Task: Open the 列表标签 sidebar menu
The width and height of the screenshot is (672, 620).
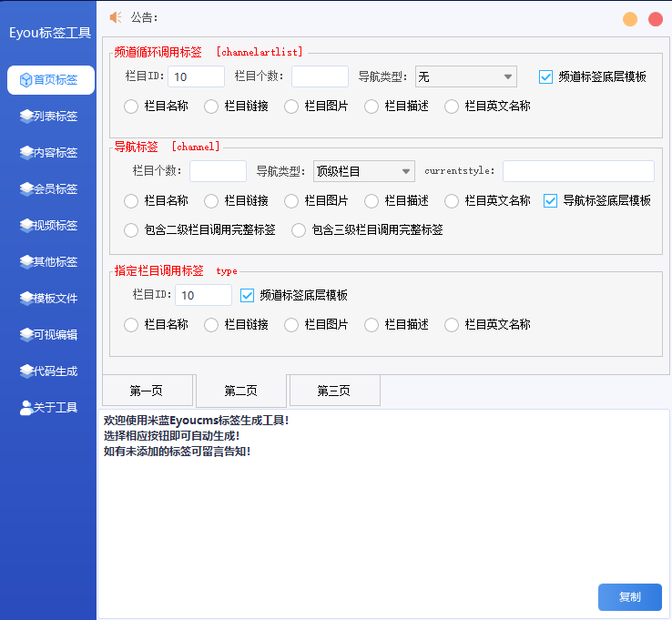Action: tap(51, 117)
